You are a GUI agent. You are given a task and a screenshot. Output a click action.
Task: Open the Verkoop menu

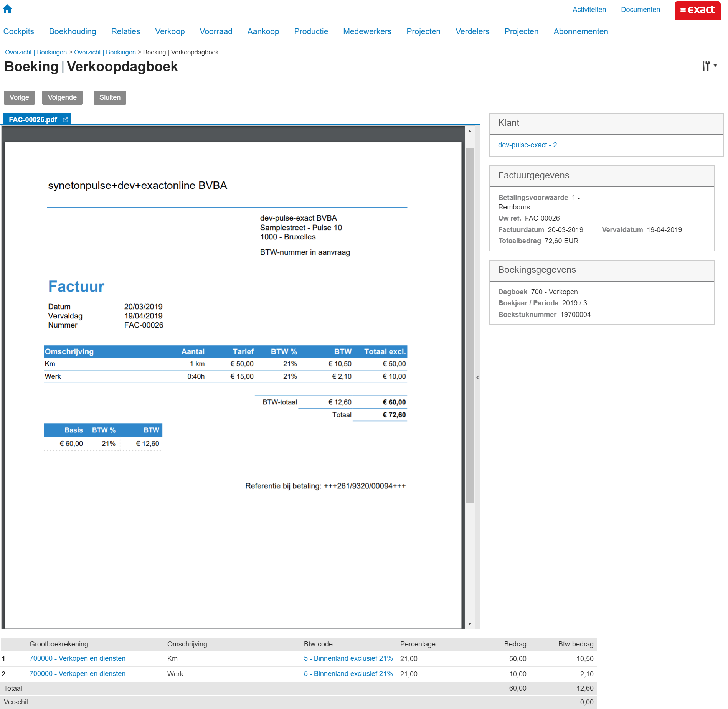coord(170,31)
